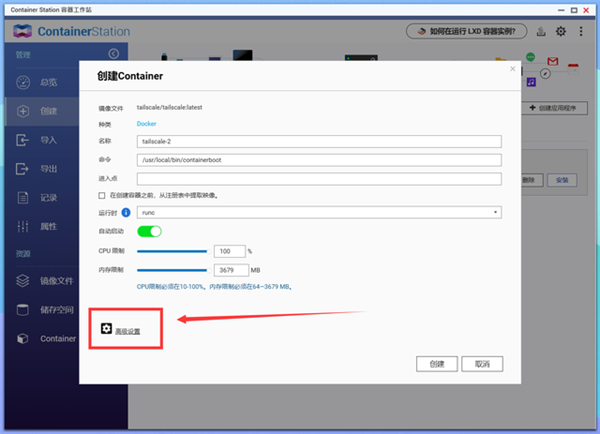Maximize the Container Station window
The width and height of the screenshot is (600, 434).
point(574,10)
